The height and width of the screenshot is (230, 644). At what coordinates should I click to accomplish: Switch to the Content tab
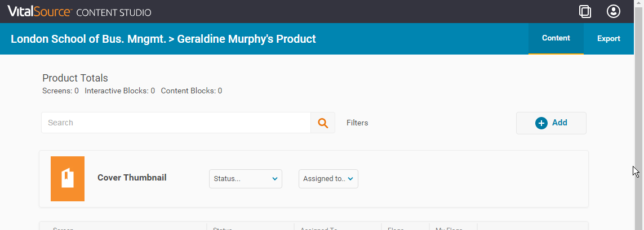tap(556, 39)
